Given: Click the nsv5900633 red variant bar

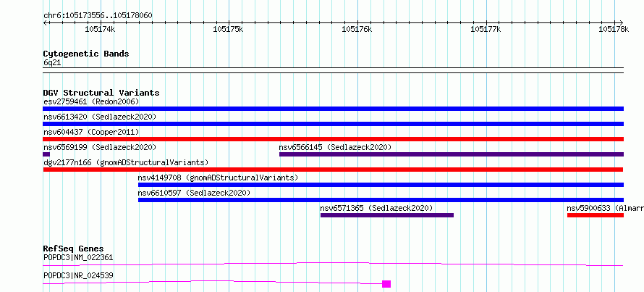Looking at the screenshot, I should 595,215.
